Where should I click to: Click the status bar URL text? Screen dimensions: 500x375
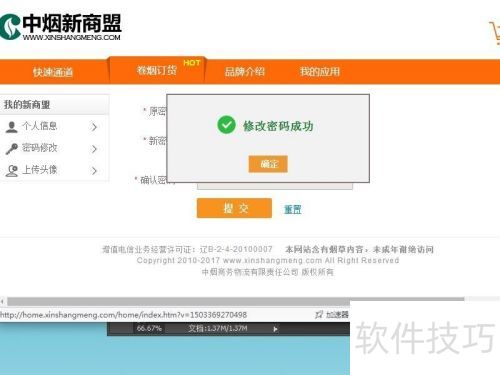(123, 315)
